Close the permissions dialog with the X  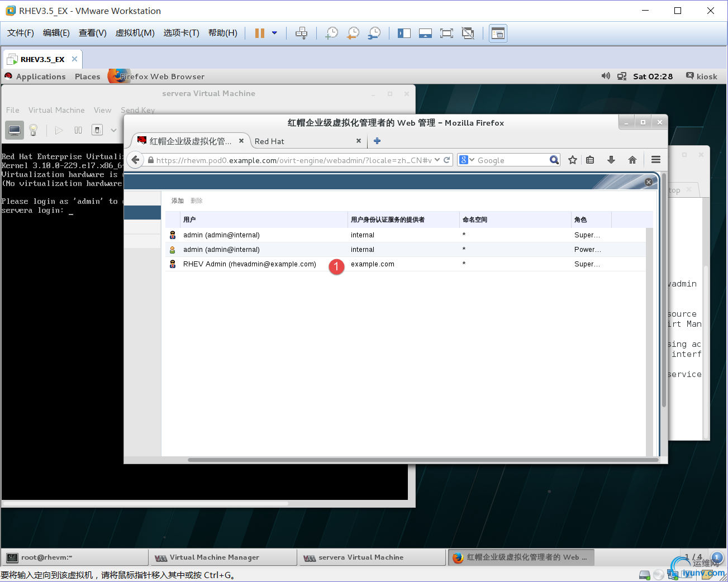pyautogui.click(x=649, y=182)
